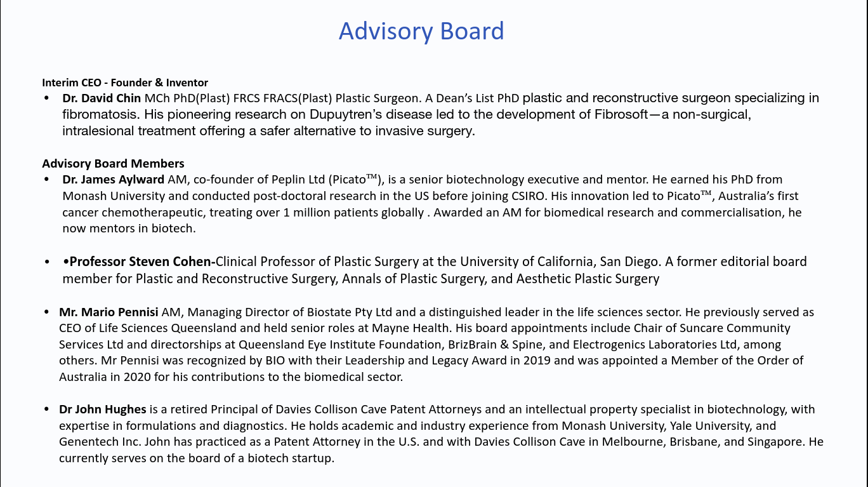Click the name "Dr. David Chin"
The height and width of the screenshot is (487, 868).
click(x=102, y=98)
